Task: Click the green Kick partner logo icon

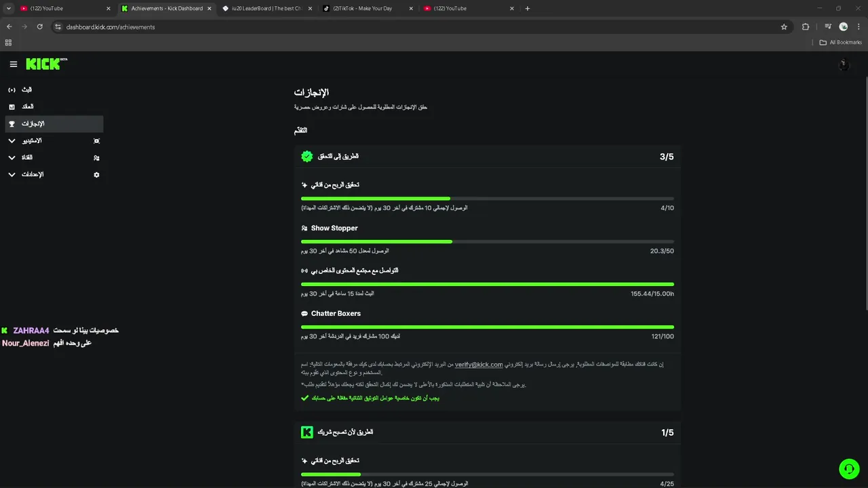Action: (307, 432)
